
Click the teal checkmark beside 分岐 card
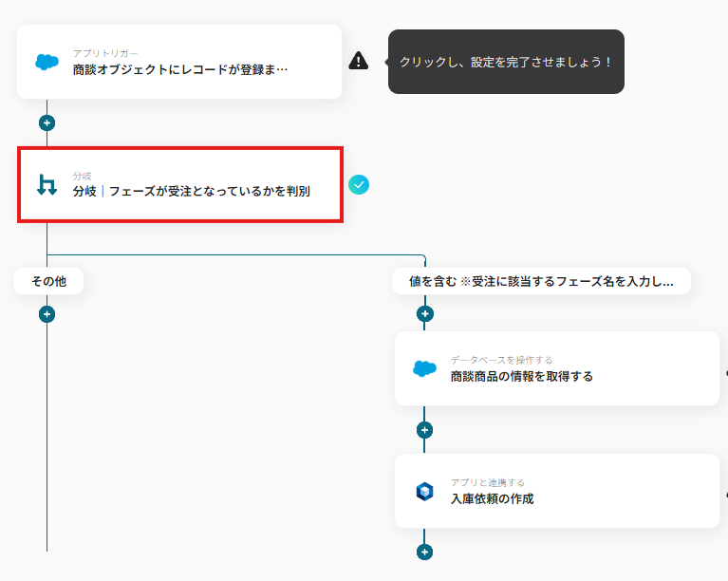pos(359,185)
